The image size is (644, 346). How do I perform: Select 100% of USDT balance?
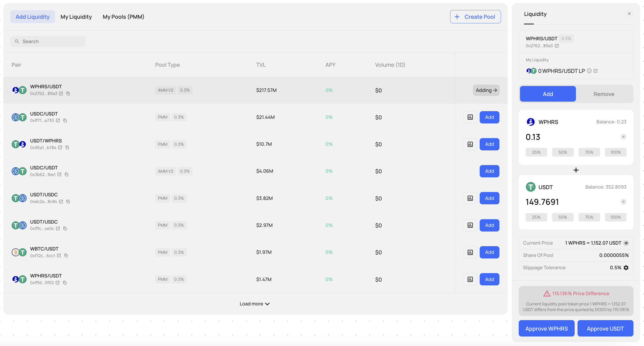(x=615, y=217)
